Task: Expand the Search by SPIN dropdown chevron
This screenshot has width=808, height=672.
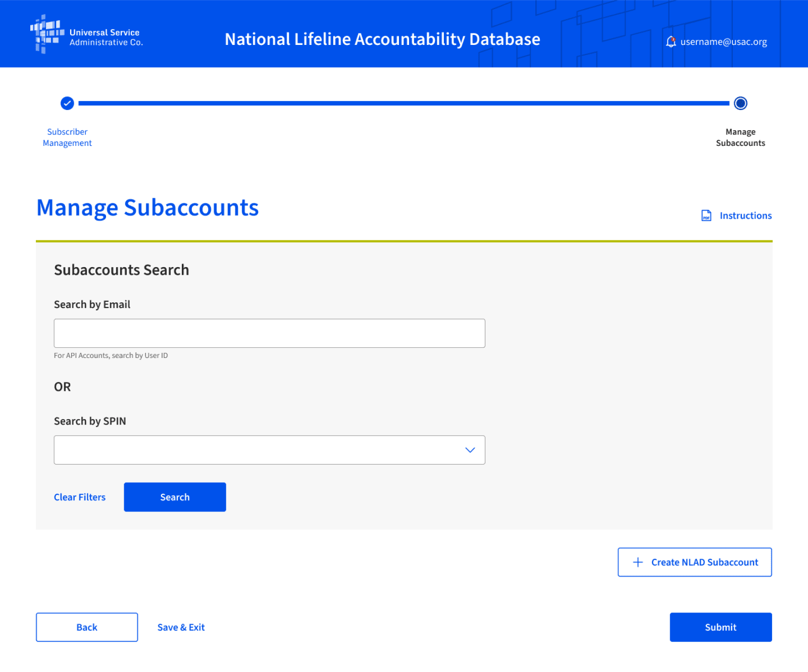Action: [470, 450]
